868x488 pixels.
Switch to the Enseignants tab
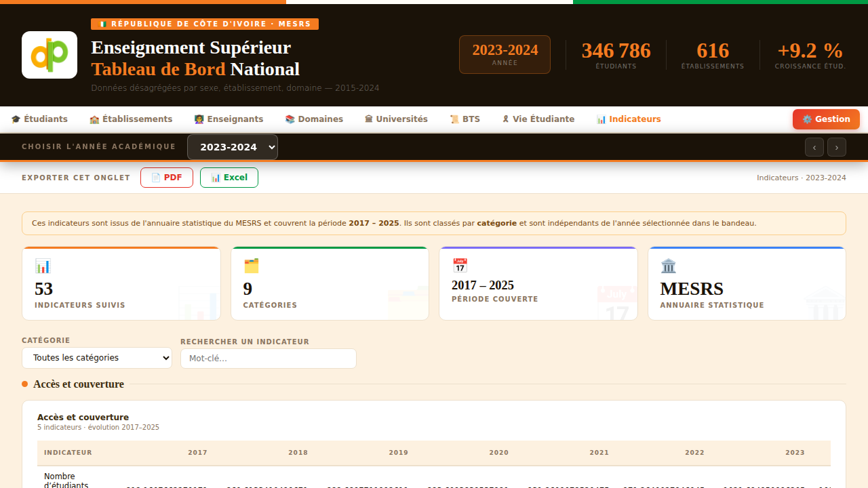tap(229, 119)
